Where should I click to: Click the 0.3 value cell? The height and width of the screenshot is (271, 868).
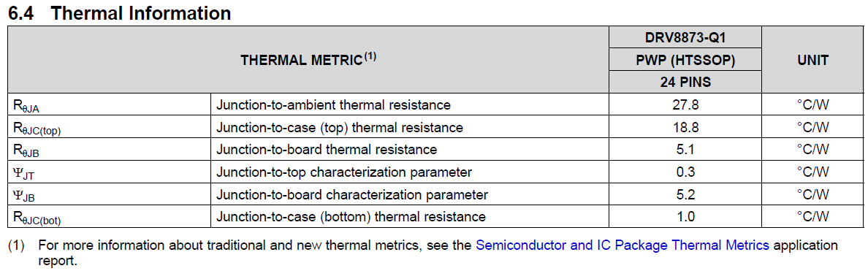point(685,172)
